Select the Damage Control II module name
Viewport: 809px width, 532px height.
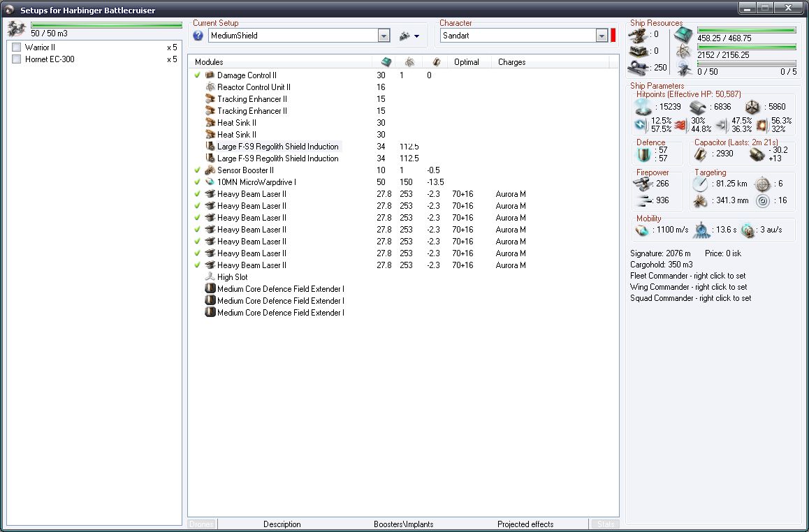point(247,75)
